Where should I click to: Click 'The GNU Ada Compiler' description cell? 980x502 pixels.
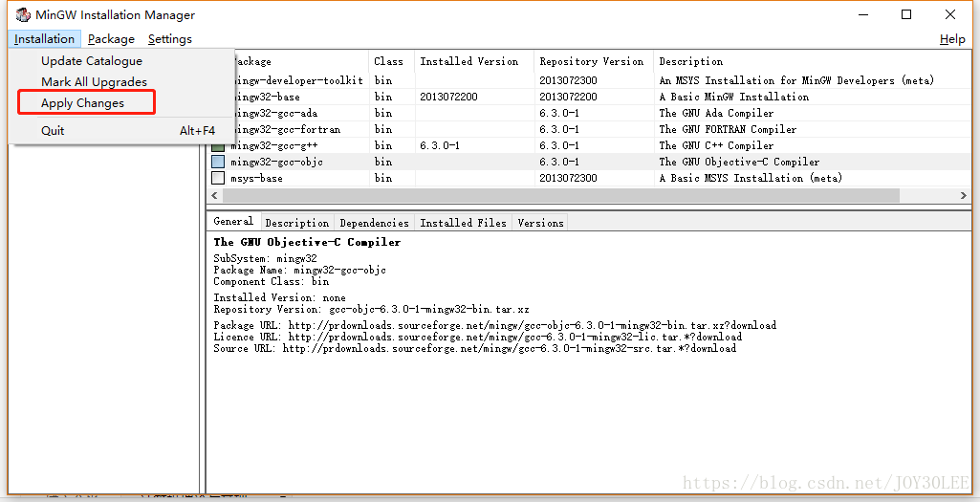tap(716, 113)
